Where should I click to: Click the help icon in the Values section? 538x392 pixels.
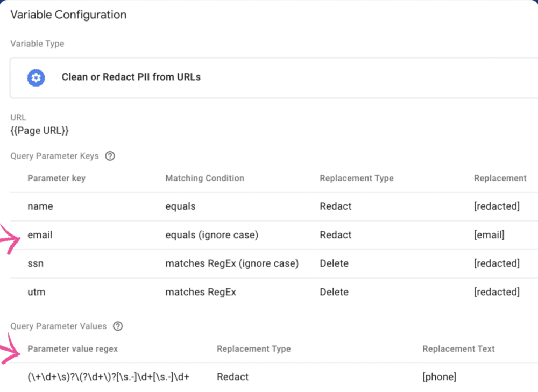(118, 326)
